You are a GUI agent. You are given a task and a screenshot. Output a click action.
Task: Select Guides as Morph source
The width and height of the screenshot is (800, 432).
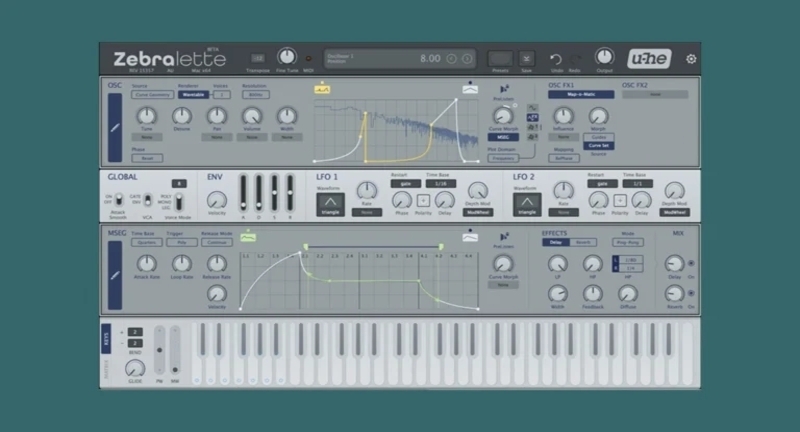[598, 137]
